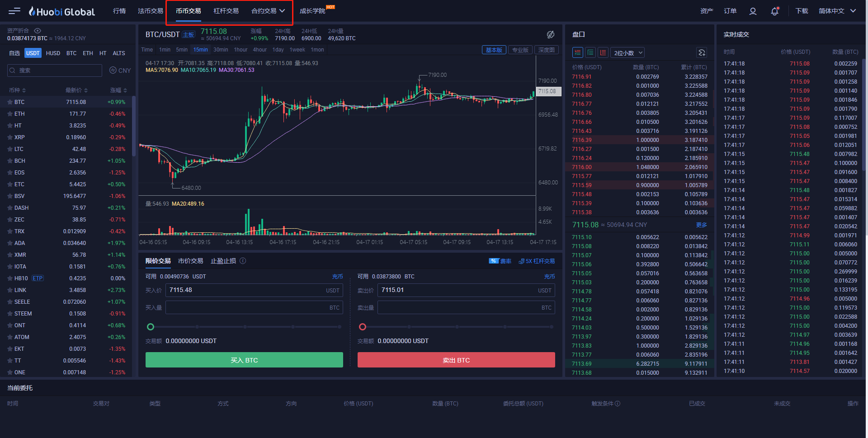
Task: Click the sell amount slider handle
Action: pos(363,327)
